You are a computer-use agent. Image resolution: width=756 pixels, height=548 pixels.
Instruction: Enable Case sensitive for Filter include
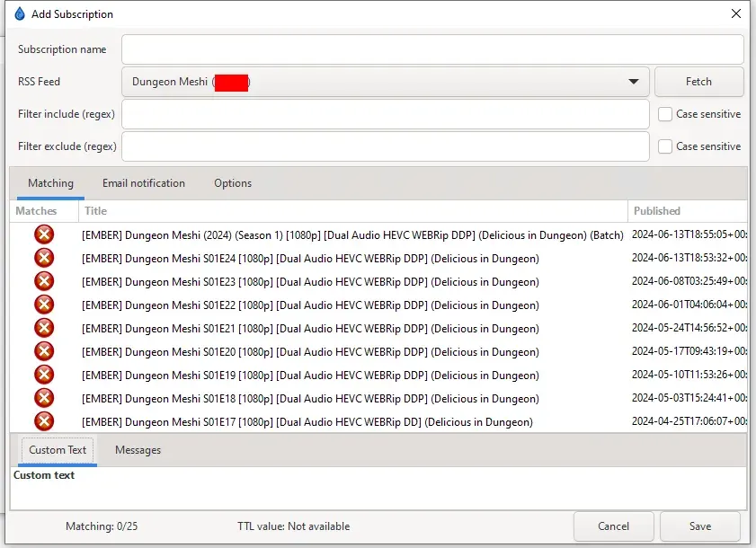[x=665, y=114]
